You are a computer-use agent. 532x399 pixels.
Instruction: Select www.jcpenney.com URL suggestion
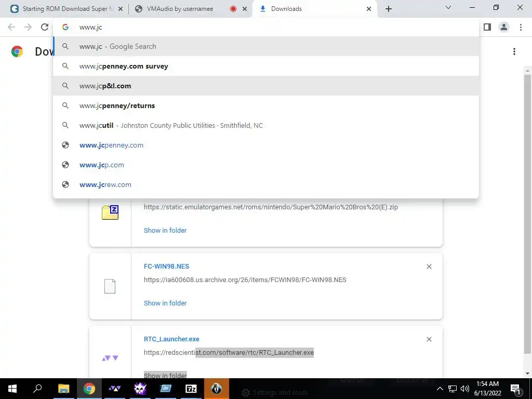click(x=266, y=145)
